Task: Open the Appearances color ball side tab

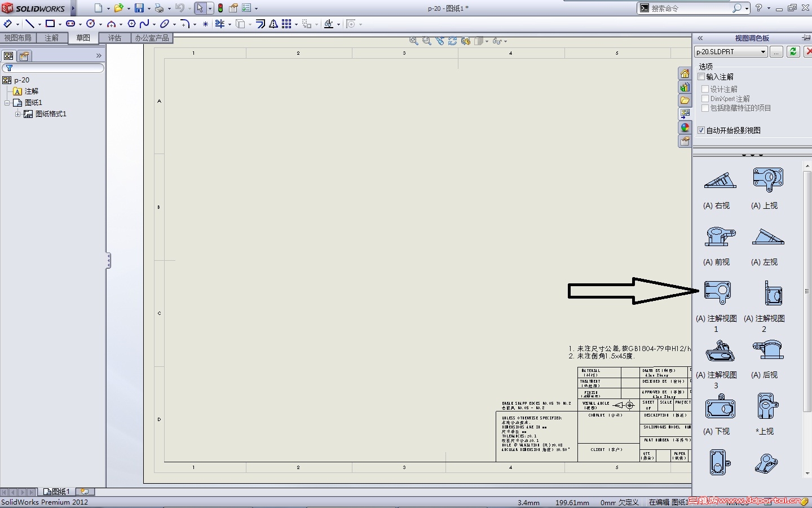Action: pos(685,128)
